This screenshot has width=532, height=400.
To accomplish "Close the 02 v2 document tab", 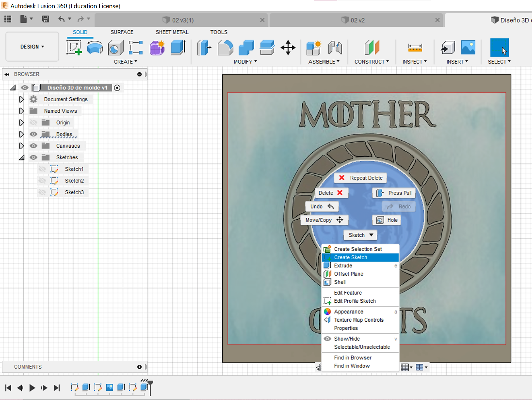I will [x=437, y=20].
